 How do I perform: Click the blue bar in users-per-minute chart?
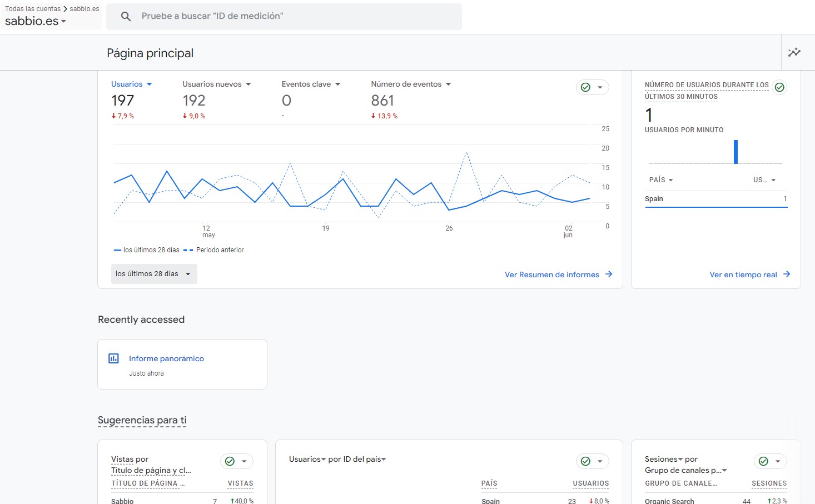click(736, 152)
